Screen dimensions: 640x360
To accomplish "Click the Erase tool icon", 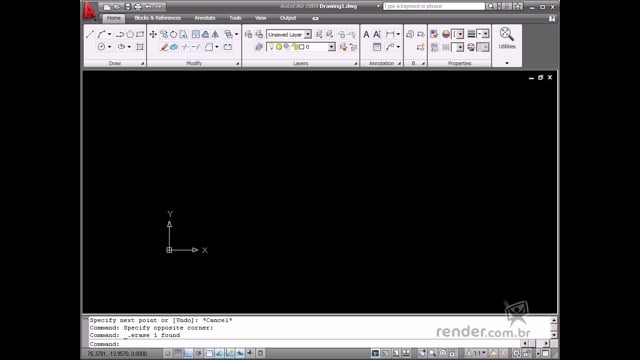I will tap(164, 47).
